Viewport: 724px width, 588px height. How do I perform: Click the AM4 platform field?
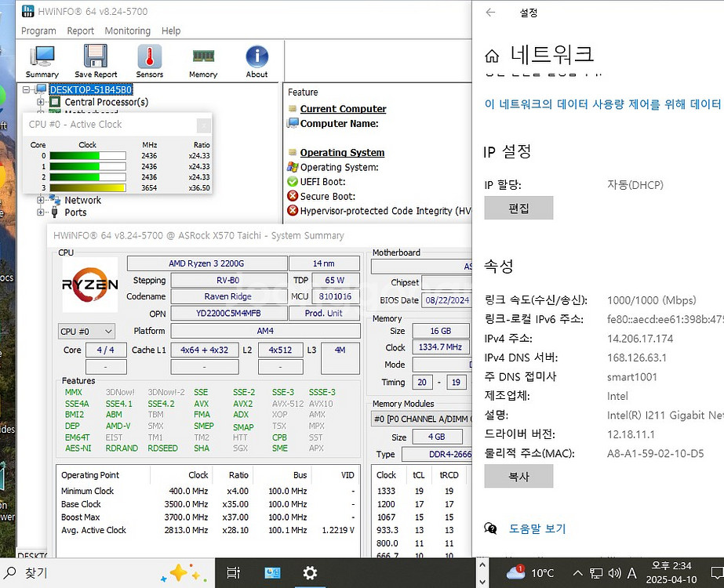tap(265, 331)
